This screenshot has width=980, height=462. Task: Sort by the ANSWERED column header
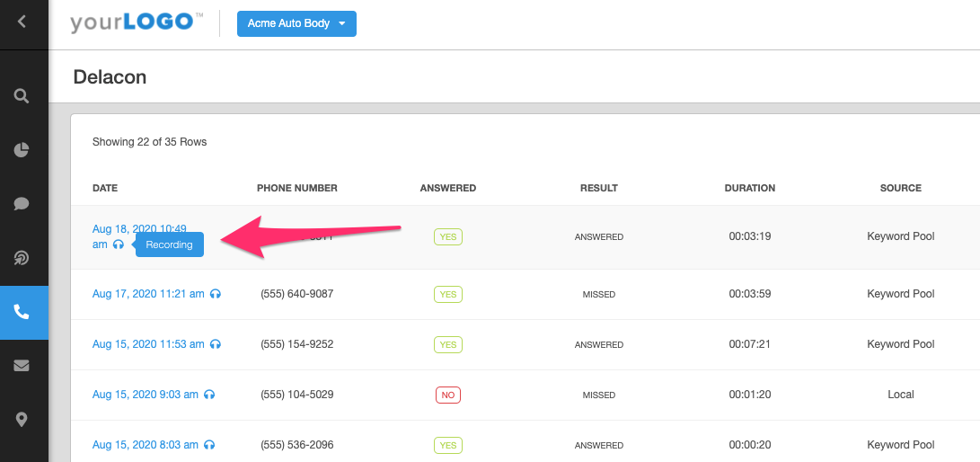(x=448, y=188)
